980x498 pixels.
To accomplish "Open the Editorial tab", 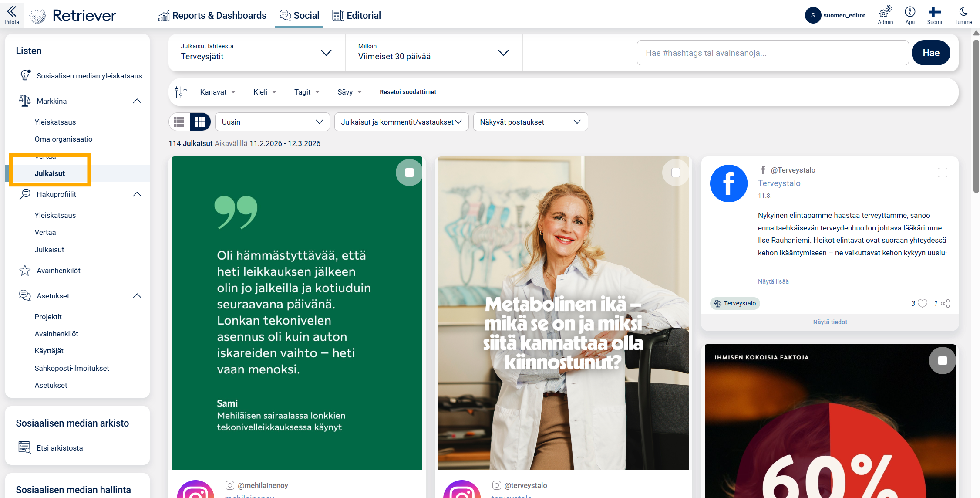I will click(357, 15).
